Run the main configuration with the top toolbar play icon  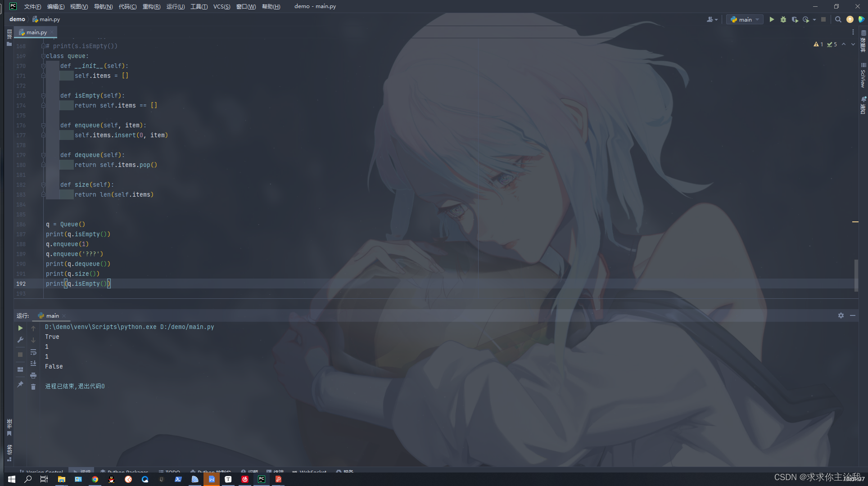click(x=772, y=19)
